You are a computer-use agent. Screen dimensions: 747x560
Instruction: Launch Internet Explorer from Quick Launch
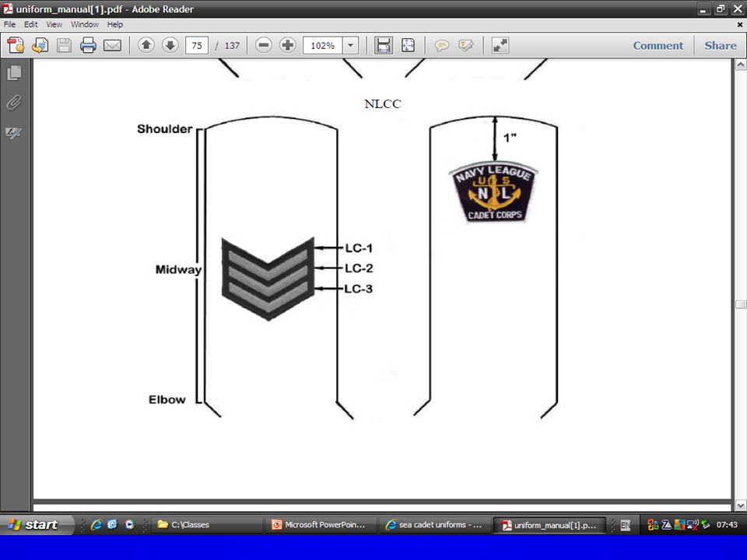(96, 524)
